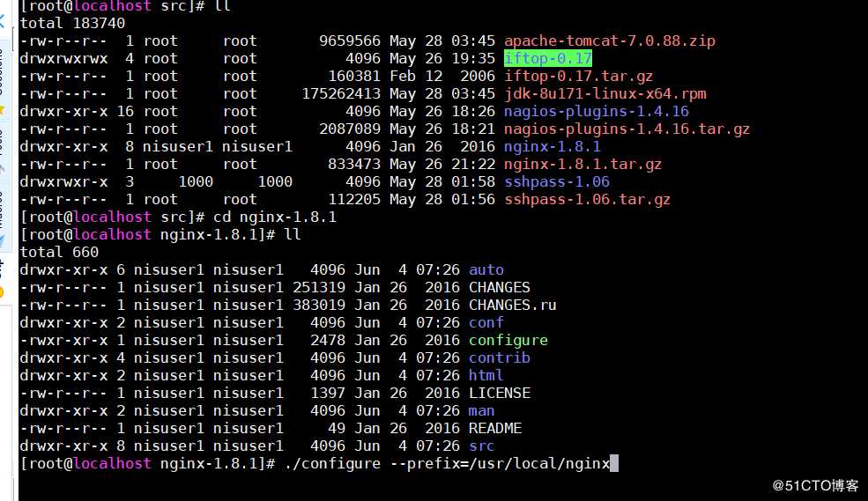Viewport: 868px width, 501px height.
Task: Select the LICENSE file name
Action: click(x=500, y=394)
